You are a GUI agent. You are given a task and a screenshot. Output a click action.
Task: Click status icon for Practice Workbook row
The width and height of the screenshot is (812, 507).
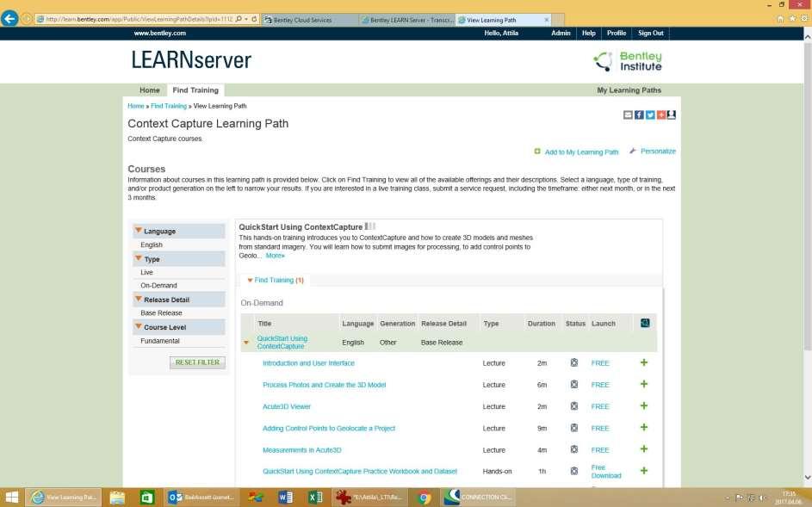[573, 471]
